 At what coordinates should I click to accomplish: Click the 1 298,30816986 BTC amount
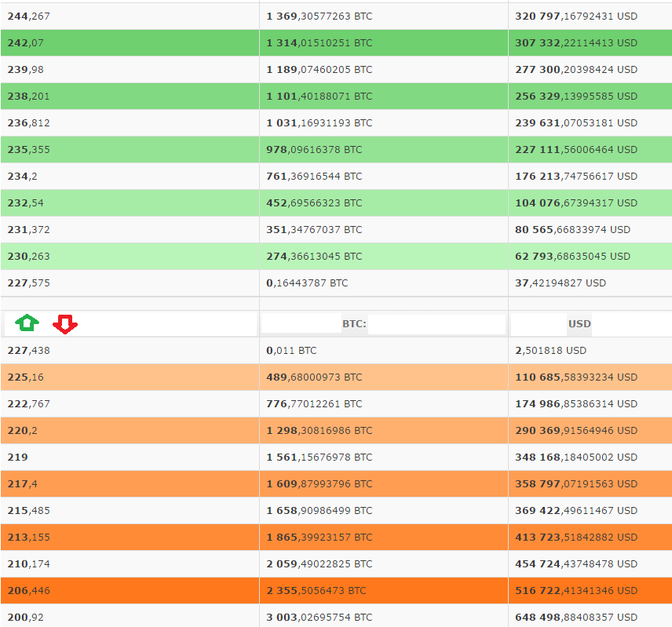(x=320, y=430)
